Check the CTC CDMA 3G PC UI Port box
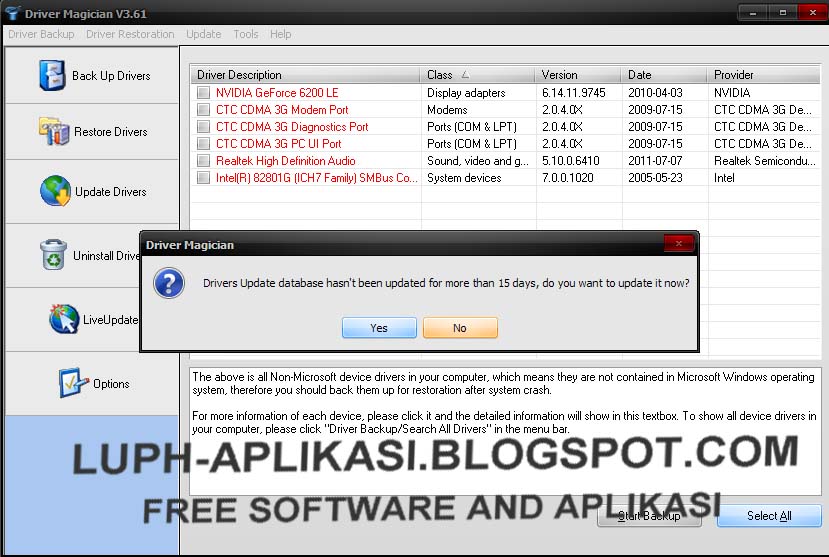Screen dimensions: 829x557 click(x=203, y=143)
